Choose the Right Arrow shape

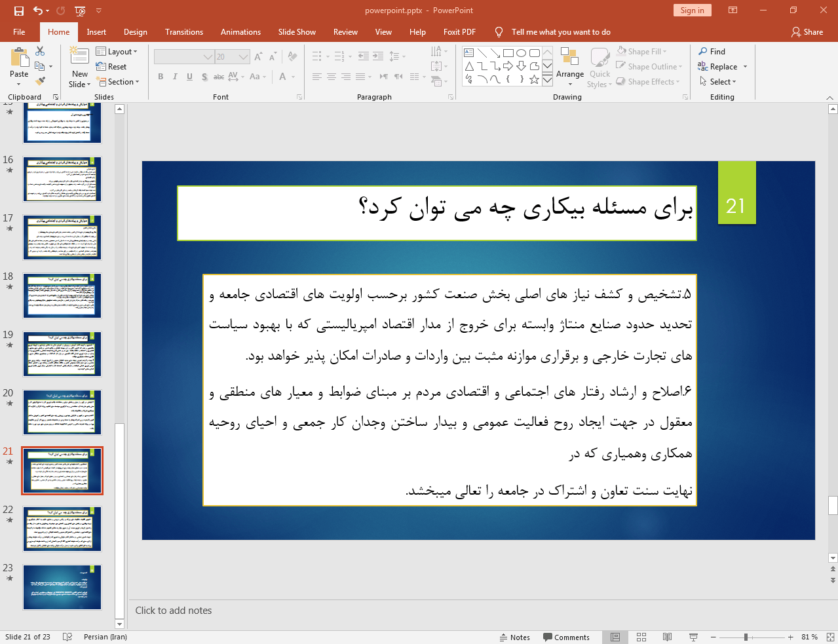point(508,66)
